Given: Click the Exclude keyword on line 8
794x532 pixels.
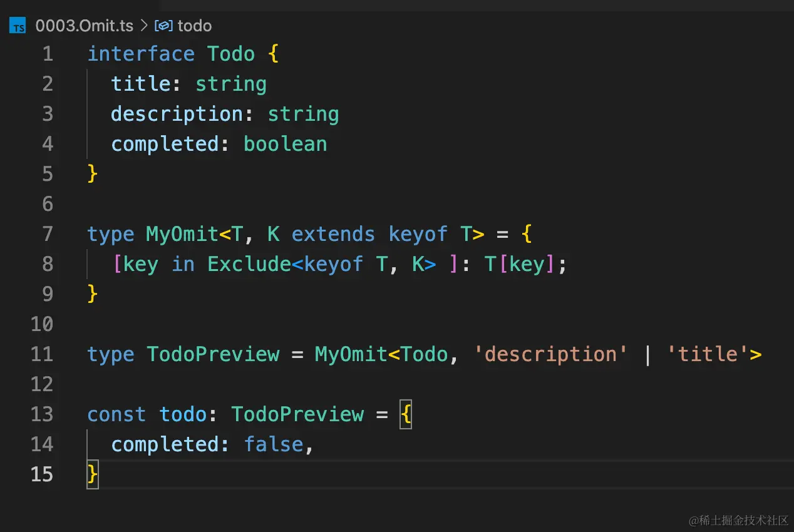Looking at the screenshot, I should pos(249,264).
